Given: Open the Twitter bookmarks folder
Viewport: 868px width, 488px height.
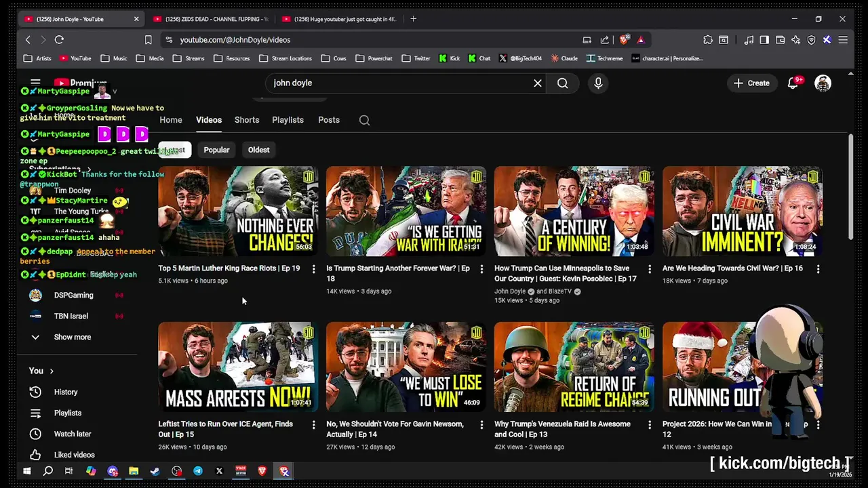Looking at the screenshot, I should coord(416,58).
